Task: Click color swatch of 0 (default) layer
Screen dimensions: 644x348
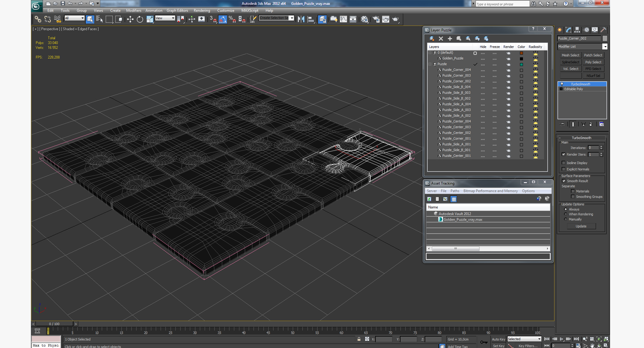Action: click(521, 53)
